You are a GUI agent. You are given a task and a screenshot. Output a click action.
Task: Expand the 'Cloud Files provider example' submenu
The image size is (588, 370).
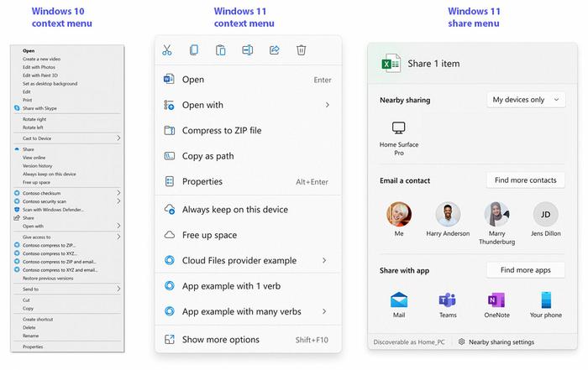click(x=324, y=260)
